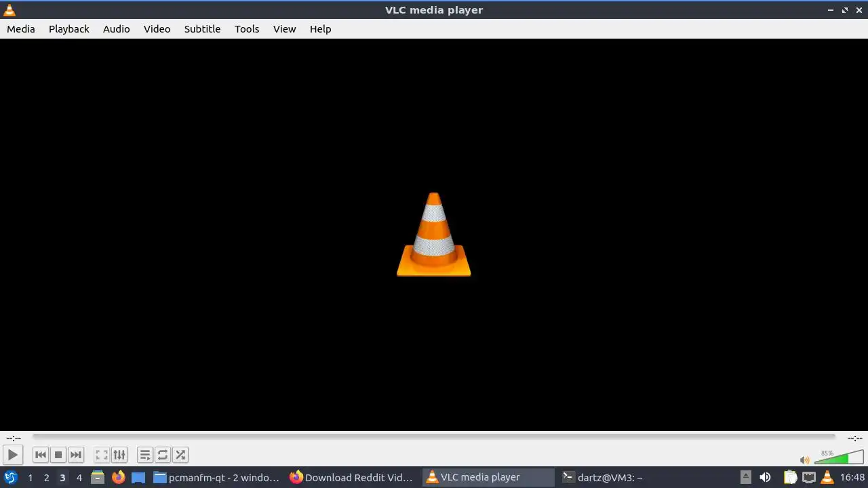Switch to workspace 2
Screen dimensions: 868x488
tap(46, 477)
